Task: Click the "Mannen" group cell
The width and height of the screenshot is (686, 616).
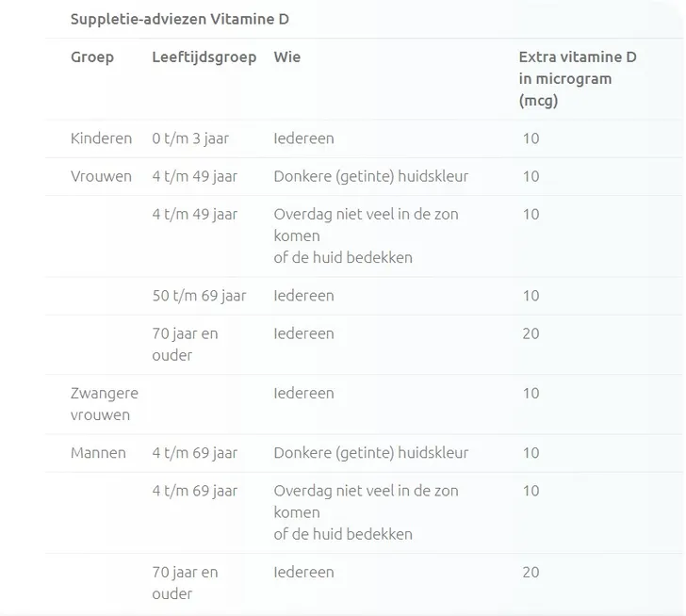Action: point(98,453)
